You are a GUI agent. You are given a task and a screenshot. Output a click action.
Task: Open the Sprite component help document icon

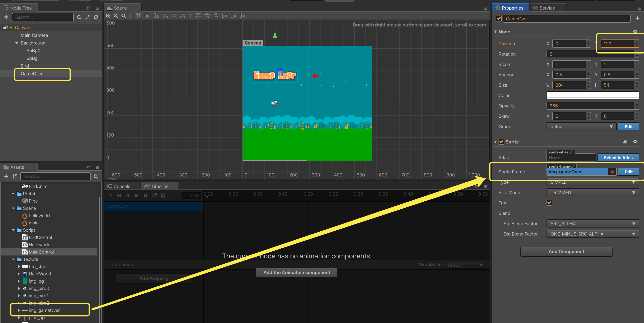point(625,142)
